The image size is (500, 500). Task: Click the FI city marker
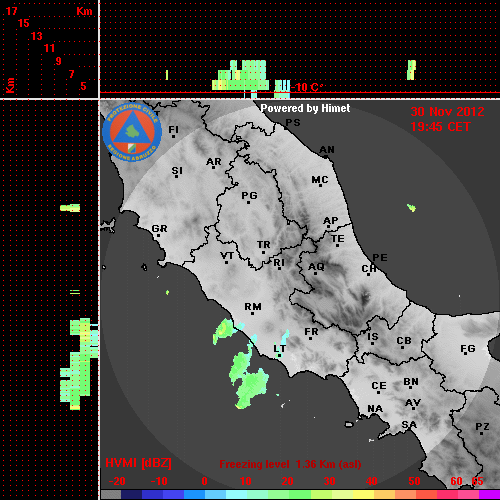coord(173,131)
